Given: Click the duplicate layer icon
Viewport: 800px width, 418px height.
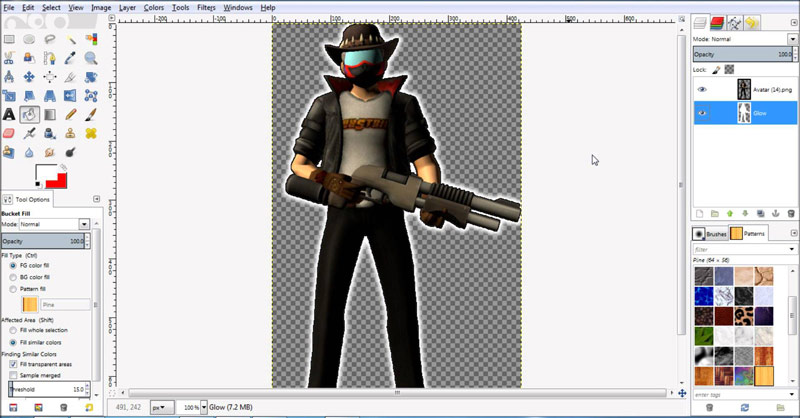Looking at the screenshot, I should [x=760, y=213].
